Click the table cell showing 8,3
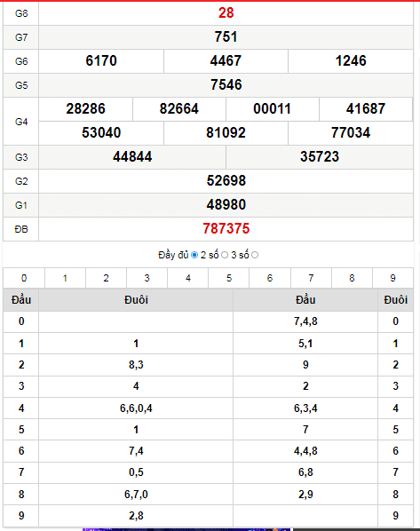 136,365
